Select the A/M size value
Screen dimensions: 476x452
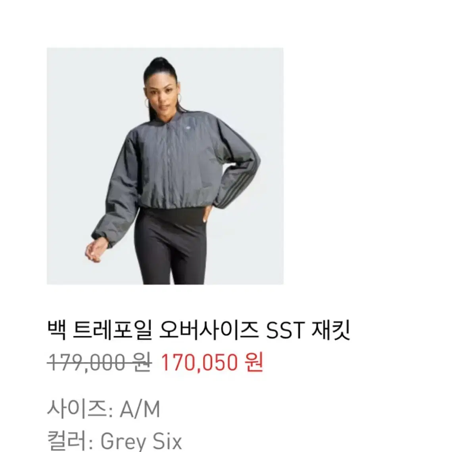[140, 409]
